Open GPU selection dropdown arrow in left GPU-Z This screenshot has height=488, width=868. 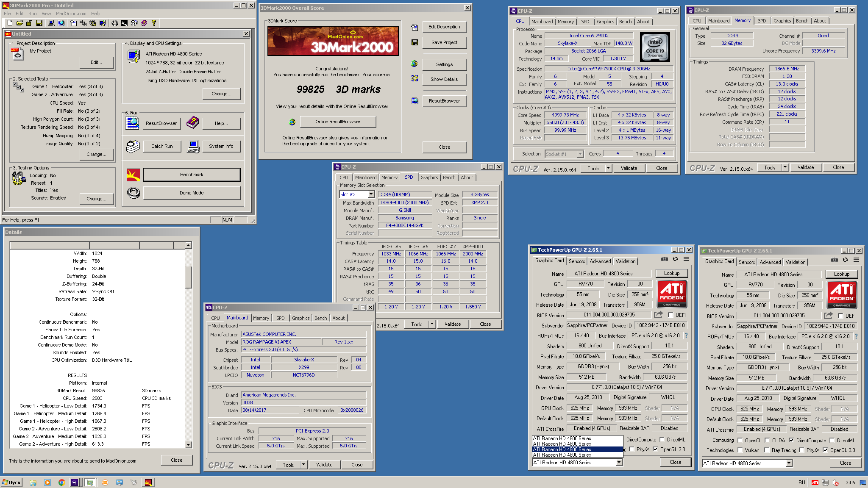click(x=619, y=462)
